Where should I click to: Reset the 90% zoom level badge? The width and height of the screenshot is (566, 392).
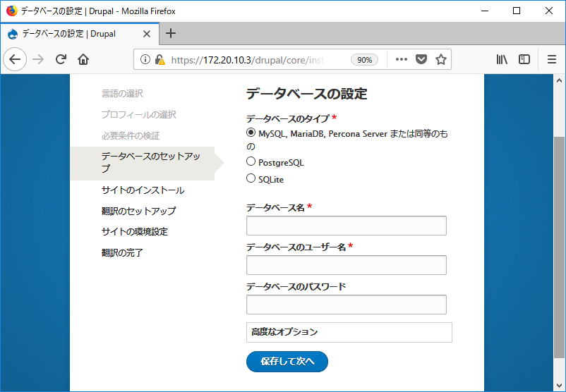364,60
